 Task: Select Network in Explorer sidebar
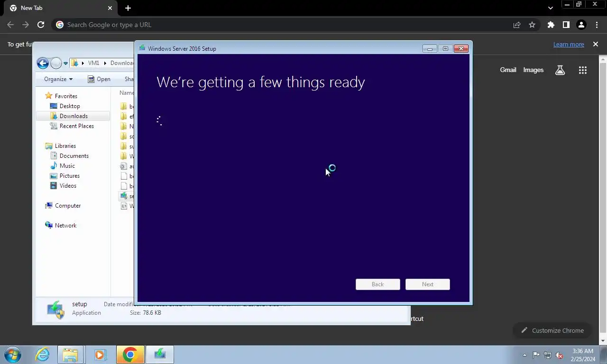[65, 226]
